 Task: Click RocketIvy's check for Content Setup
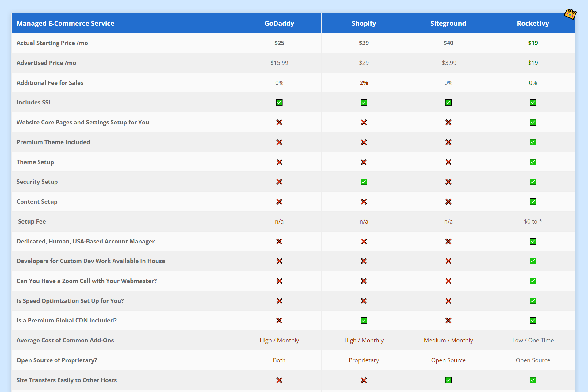click(x=533, y=202)
